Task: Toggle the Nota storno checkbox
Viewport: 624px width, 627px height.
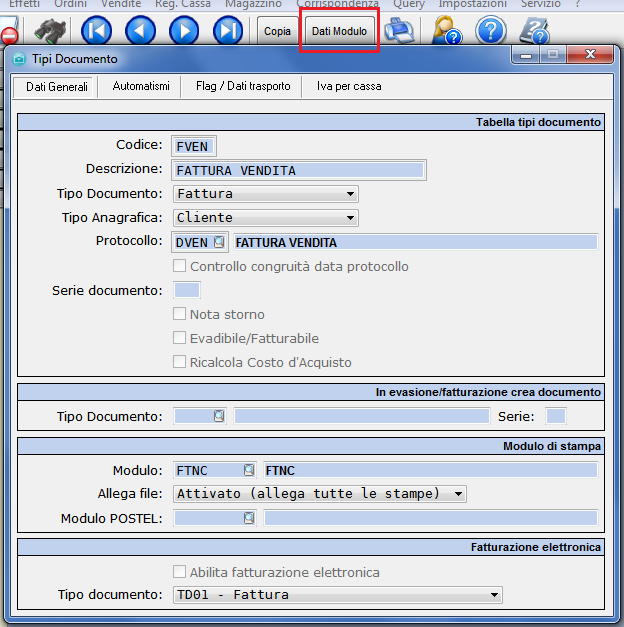Action: pyautogui.click(x=180, y=315)
